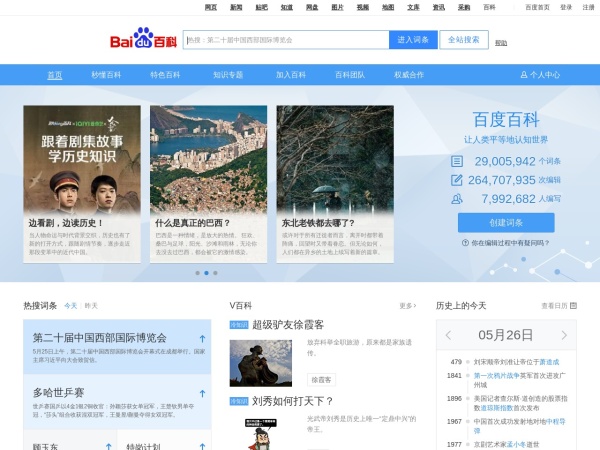Click 你在编辑过程中有疑问吗？ link
The width and height of the screenshot is (600, 450).
(510, 243)
